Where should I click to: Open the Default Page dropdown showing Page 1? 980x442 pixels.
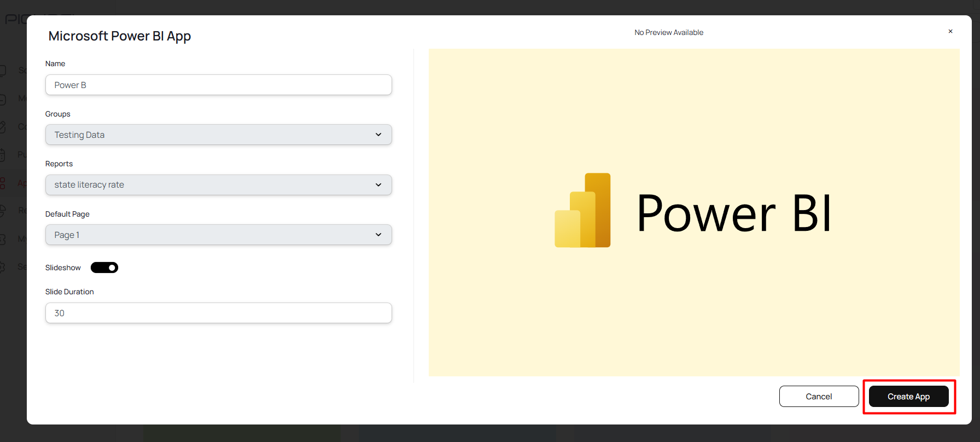coord(219,235)
